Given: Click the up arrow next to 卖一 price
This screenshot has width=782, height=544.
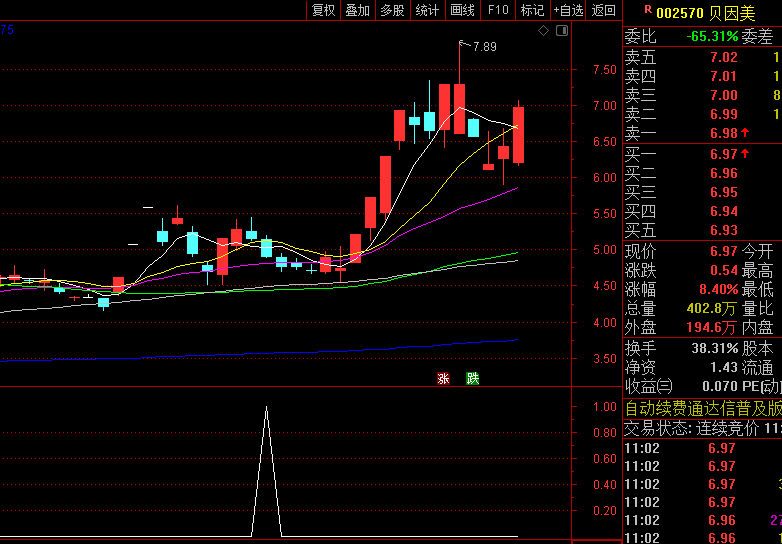Looking at the screenshot, I should click(x=745, y=133).
